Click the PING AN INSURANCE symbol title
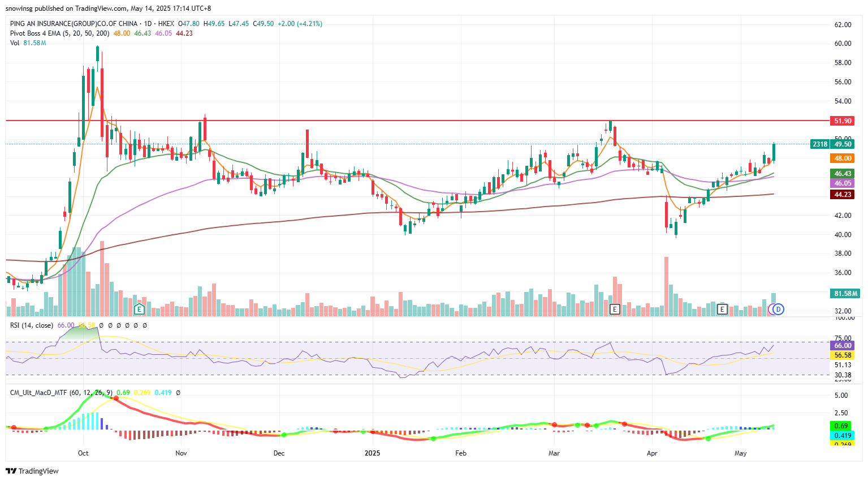This screenshot has height=481, width=868. point(74,24)
